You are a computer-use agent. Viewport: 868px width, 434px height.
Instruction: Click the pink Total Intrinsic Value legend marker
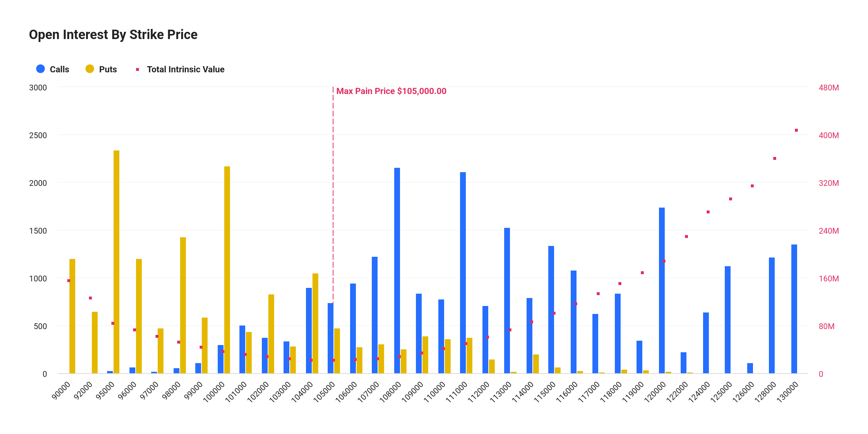[x=137, y=69]
